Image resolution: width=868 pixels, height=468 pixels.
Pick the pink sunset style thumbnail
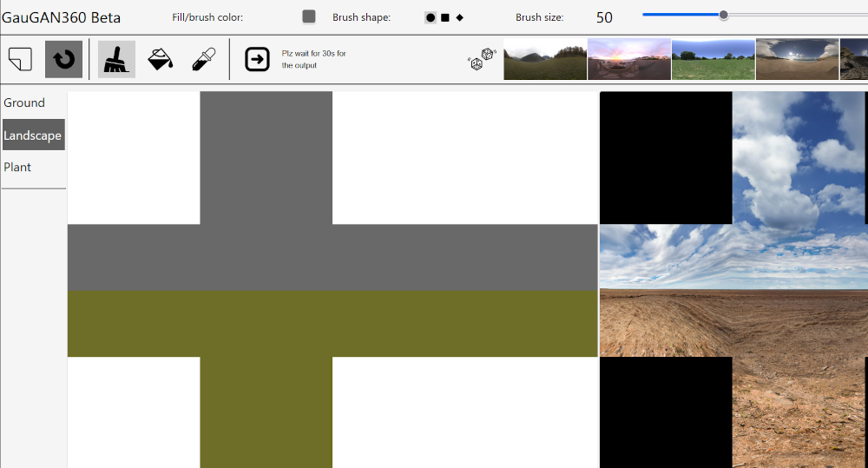(x=629, y=59)
